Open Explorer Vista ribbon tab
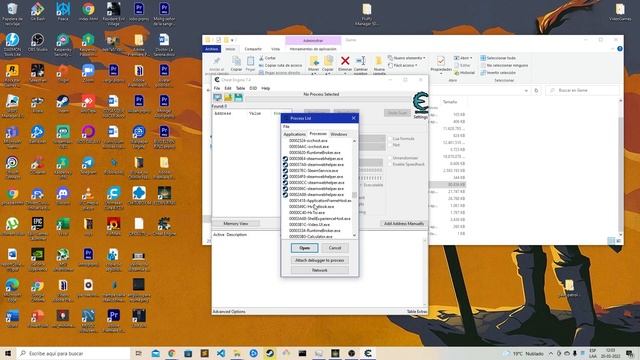This screenshot has height=360, width=640. click(x=276, y=49)
